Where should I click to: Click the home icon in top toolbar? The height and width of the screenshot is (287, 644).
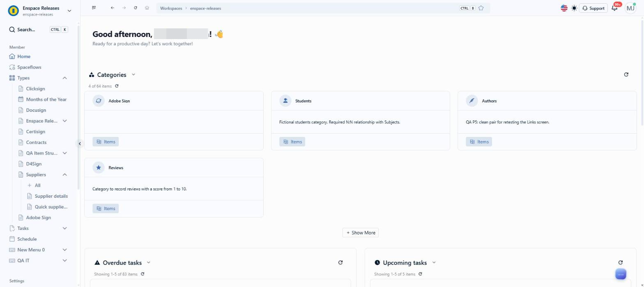coord(147,8)
